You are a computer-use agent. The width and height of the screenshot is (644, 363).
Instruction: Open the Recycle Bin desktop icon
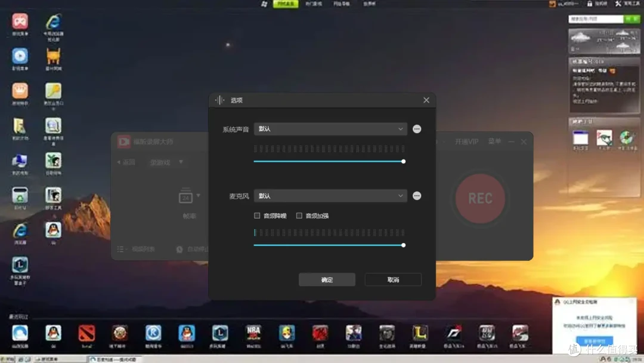(x=20, y=196)
